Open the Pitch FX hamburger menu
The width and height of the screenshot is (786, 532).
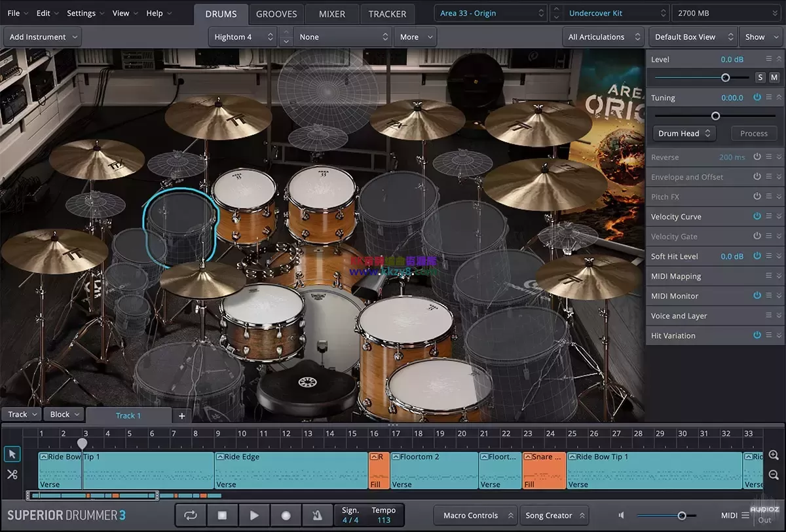(769, 197)
